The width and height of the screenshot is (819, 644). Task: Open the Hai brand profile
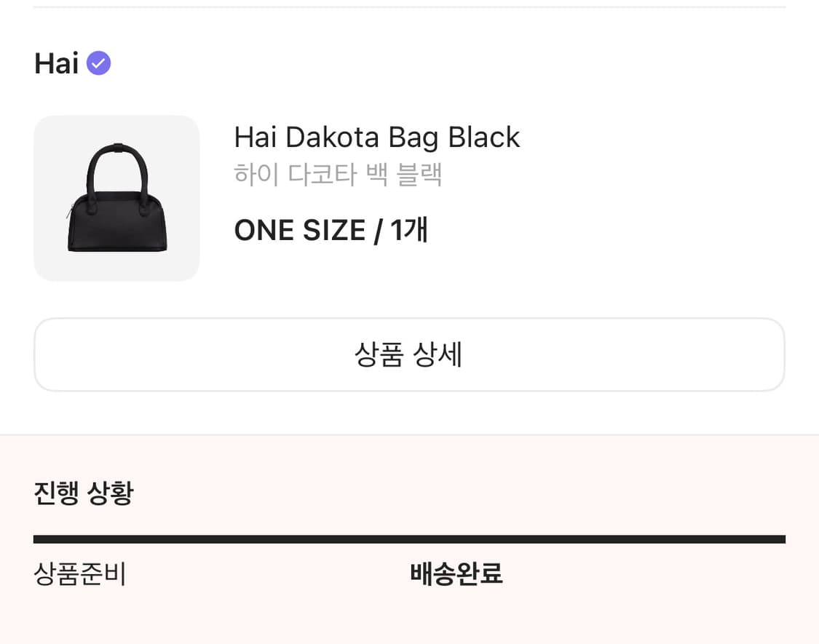pyautogui.click(x=55, y=63)
